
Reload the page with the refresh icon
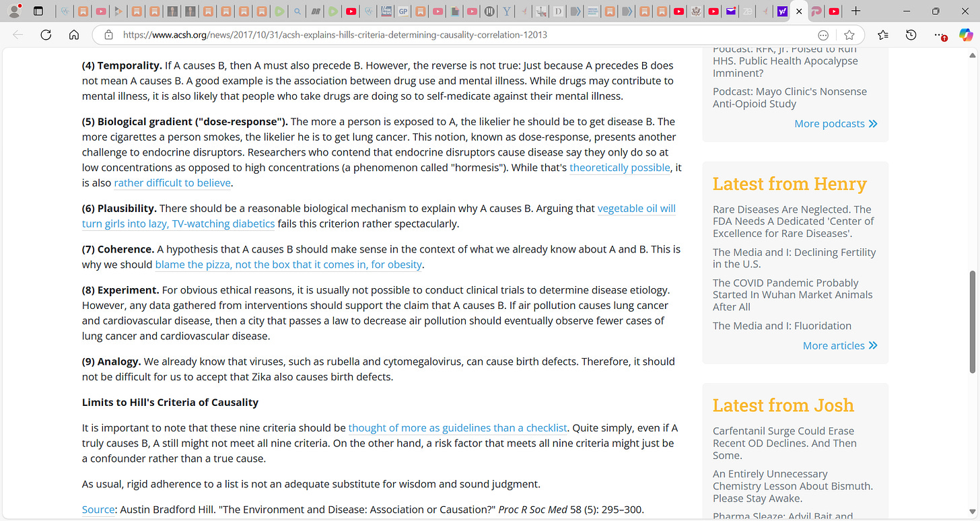coord(46,35)
